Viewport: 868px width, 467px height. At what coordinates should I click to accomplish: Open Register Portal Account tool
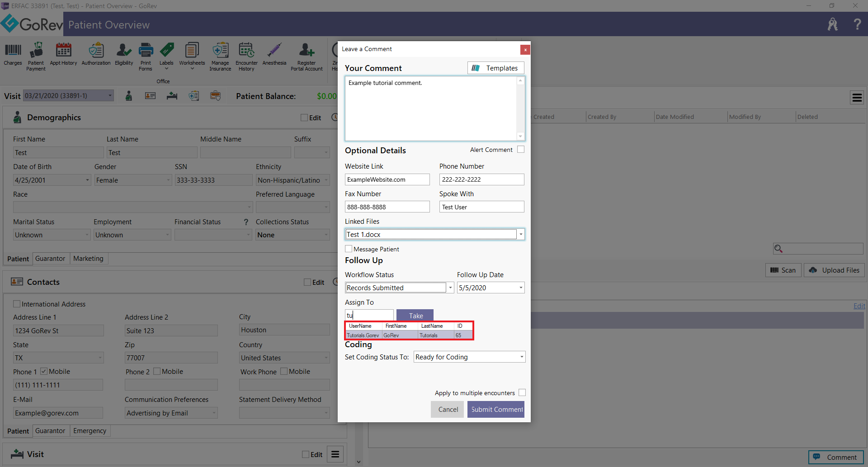coord(307,57)
